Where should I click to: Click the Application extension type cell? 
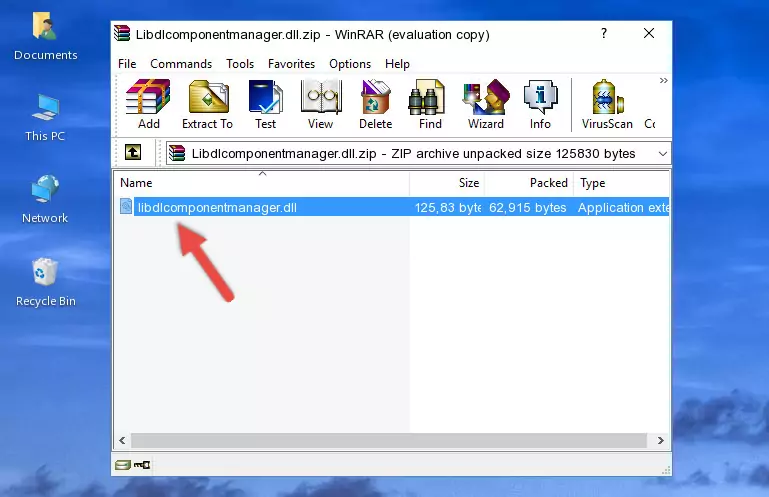pos(623,208)
